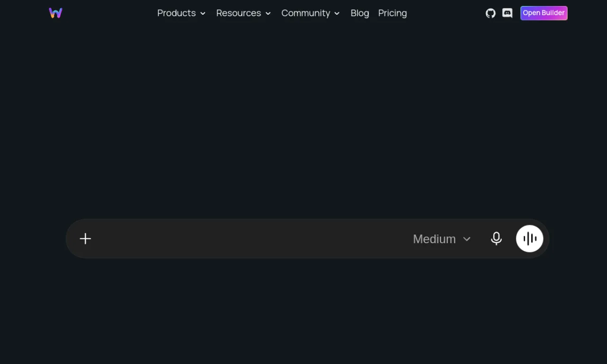The image size is (607, 364).
Task: Open the Discord community icon
Action: click(507, 13)
